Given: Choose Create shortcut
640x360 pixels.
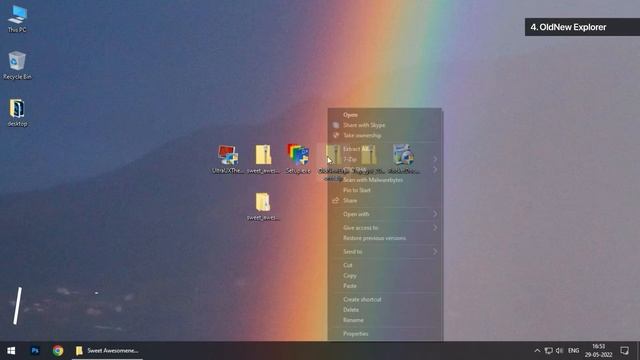Looking at the screenshot, I should 385,300.
